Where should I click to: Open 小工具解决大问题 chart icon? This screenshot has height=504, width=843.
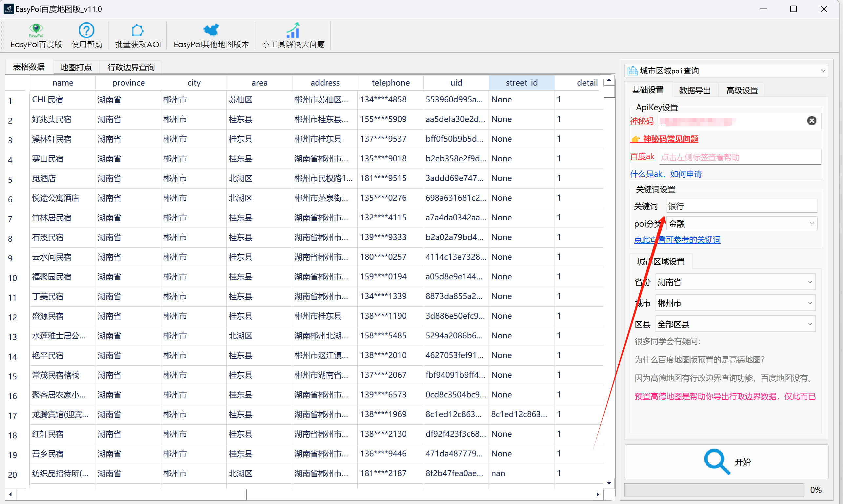click(293, 36)
